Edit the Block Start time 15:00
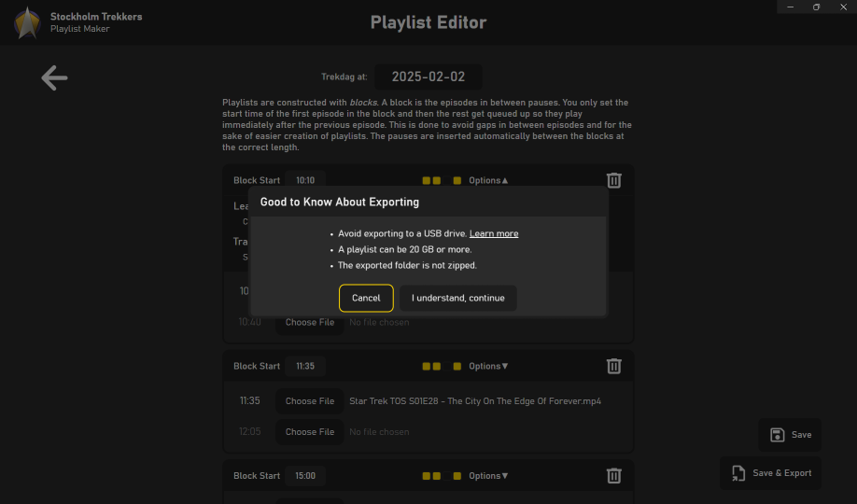This screenshot has height=504, width=857. click(305, 476)
